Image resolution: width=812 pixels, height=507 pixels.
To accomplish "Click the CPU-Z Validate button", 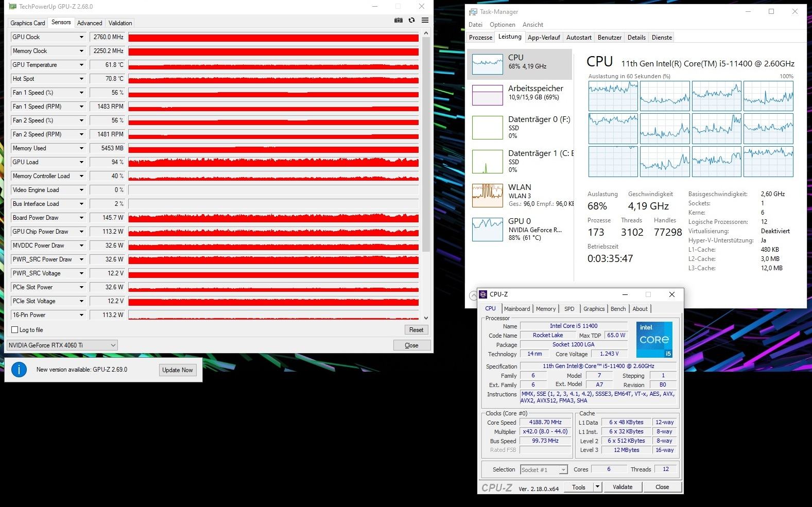I will tap(623, 487).
